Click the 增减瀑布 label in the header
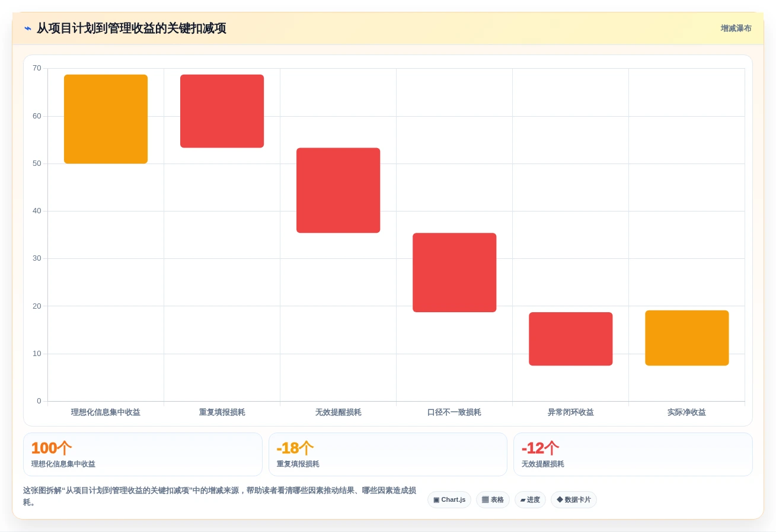 [736, 28]
